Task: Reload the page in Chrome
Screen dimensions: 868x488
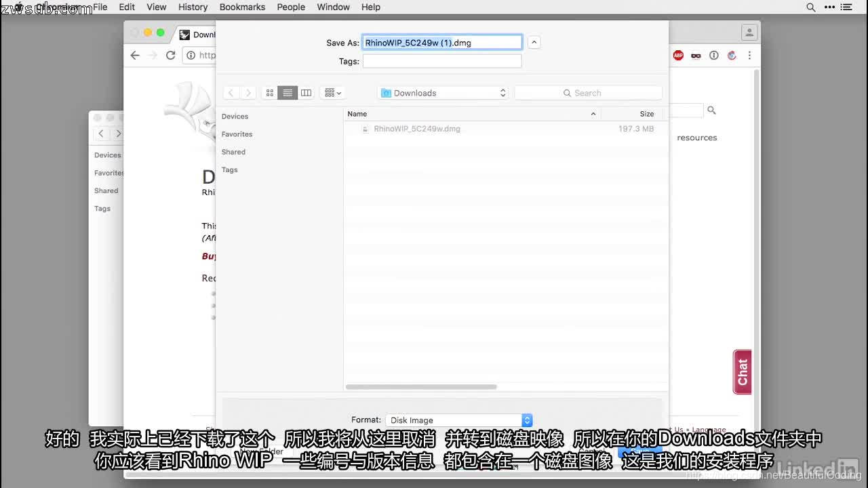Action: pyautogui.click(x=170, y=56)
